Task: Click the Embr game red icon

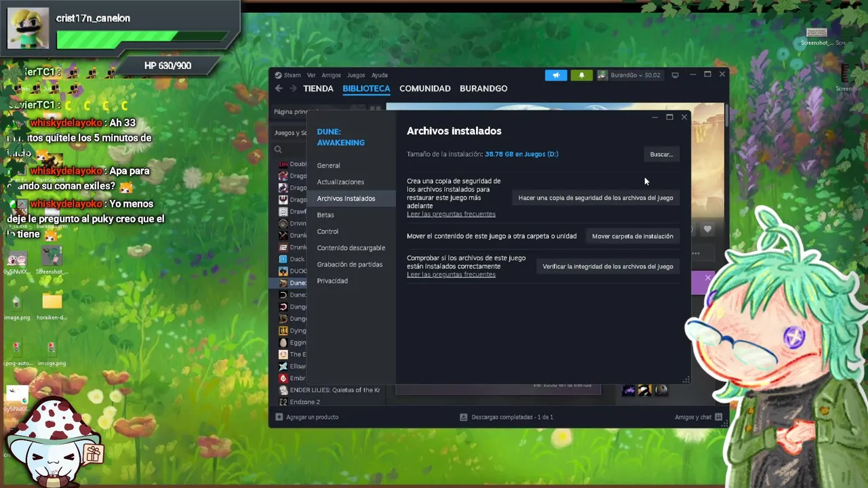Action: click(x=283, y=378)
